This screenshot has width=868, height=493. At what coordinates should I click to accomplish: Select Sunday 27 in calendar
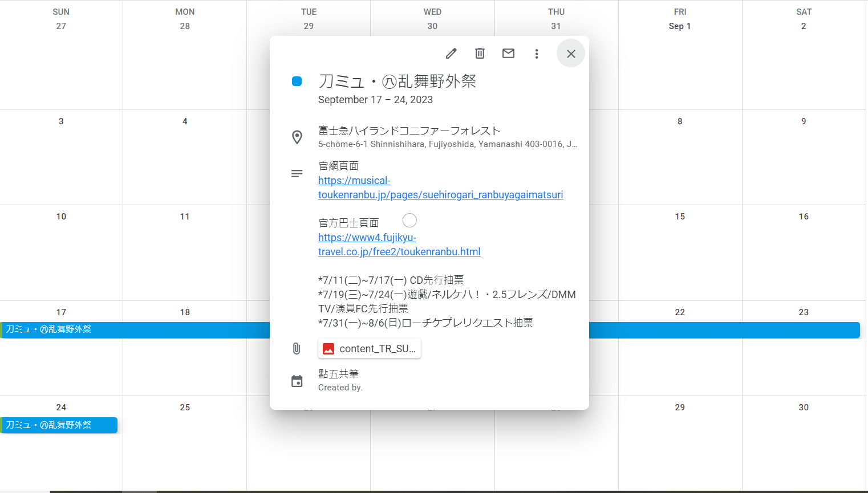pos(61,26)
